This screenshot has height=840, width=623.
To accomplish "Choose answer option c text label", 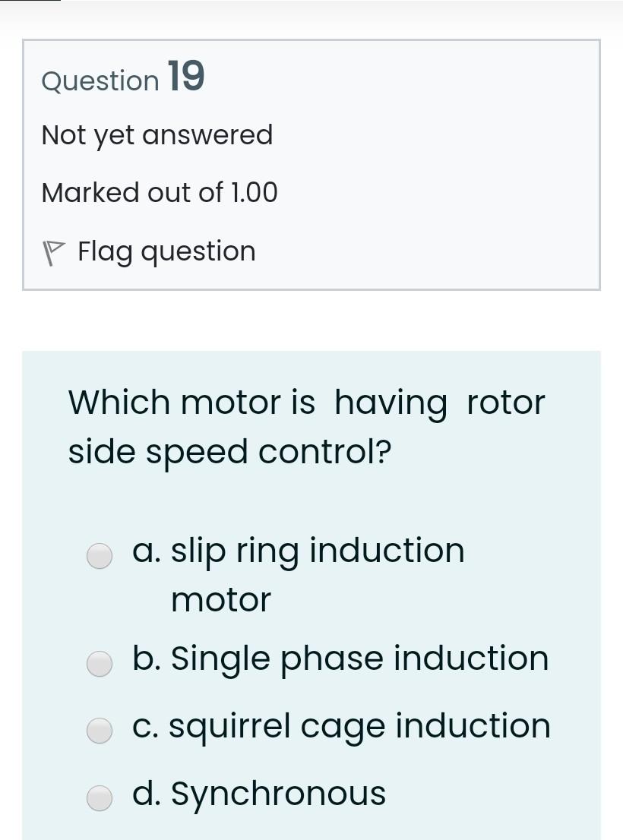I will coord(343,725).
